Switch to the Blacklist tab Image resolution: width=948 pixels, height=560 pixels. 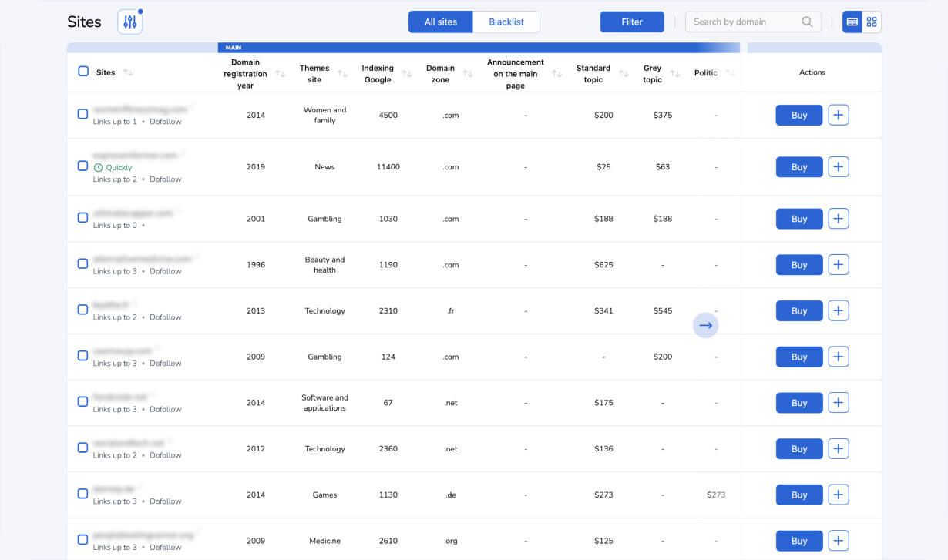506,22
